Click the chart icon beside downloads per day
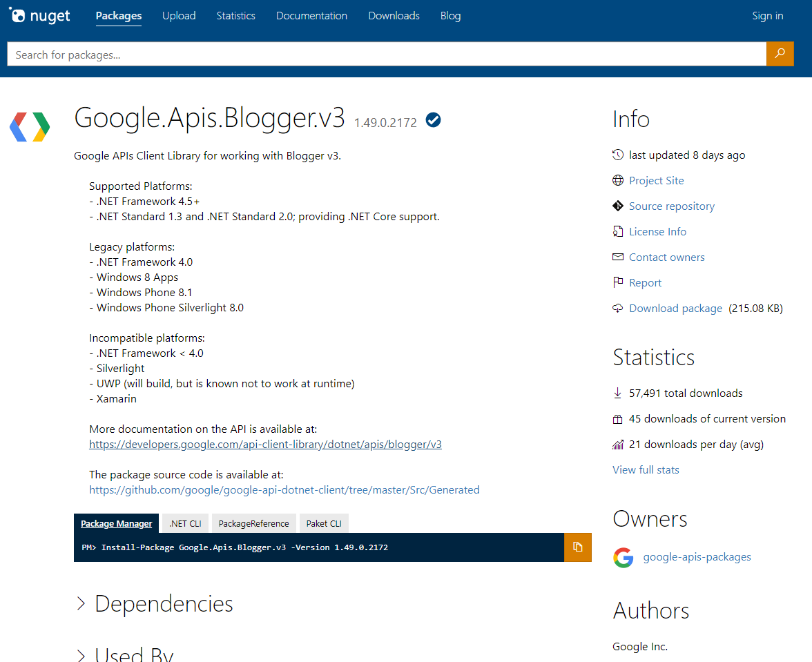 click(x=618, y=444)
